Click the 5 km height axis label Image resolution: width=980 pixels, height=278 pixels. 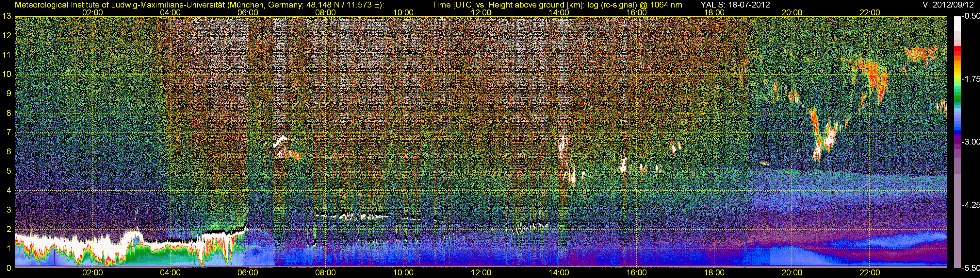(9, 171)
